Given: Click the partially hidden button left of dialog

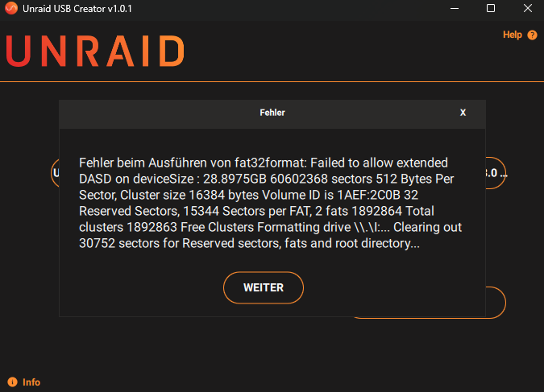Looking at the screenshot, I should (55, 172).
